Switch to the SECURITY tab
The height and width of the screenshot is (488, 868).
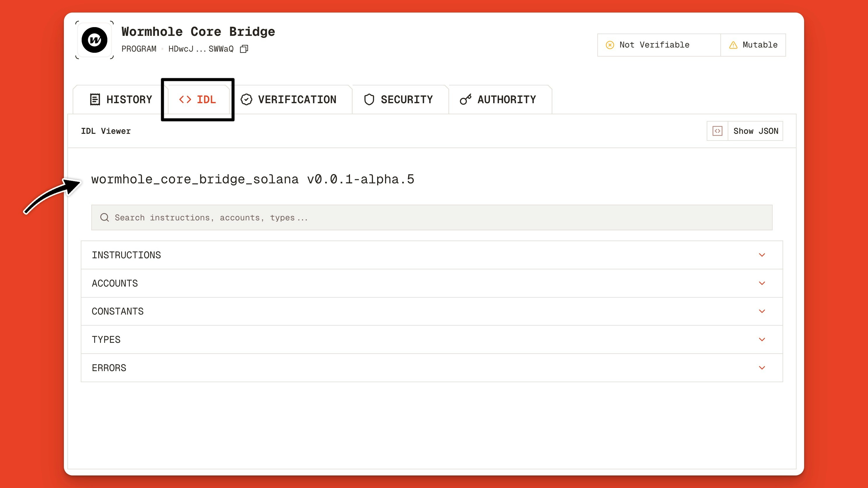pos(407,99)
